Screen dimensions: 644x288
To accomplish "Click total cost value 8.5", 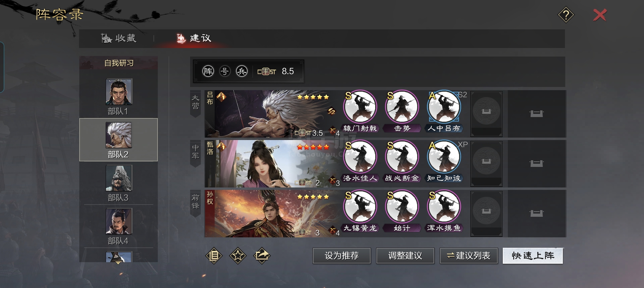I will point(288,71).
